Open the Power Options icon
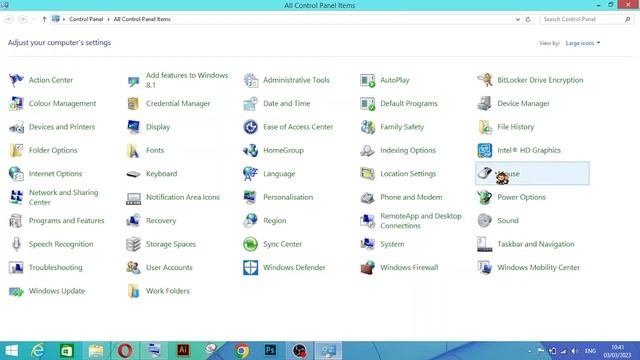The width and height of the screenshot is (640, 360). click(x=484, y=197)
